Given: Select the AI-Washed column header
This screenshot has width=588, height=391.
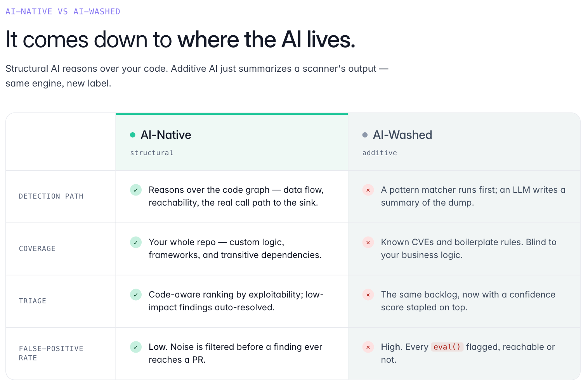Looking at the screenshot, I should click(464, 142).
